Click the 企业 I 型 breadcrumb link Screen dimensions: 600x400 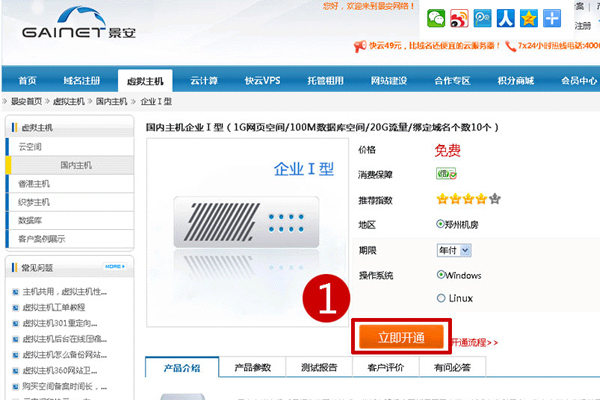pyautogui.click(x=156, y=101)
